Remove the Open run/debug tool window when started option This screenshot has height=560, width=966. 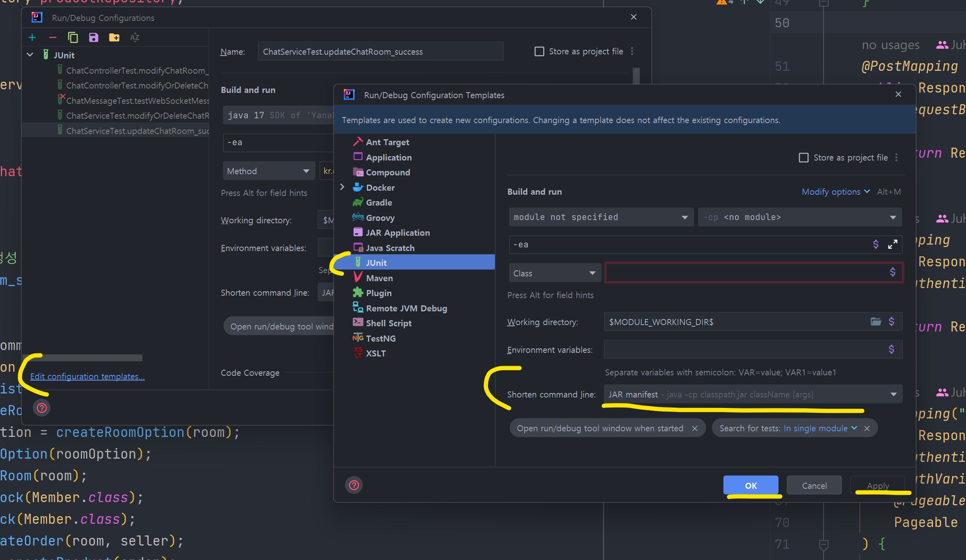click(694, 428)
